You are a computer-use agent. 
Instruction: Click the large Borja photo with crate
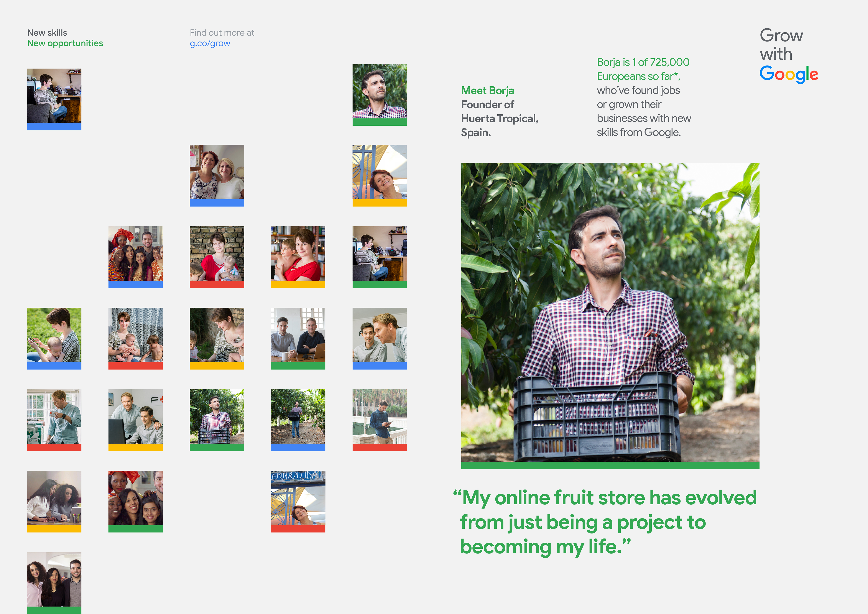point(610,312)
